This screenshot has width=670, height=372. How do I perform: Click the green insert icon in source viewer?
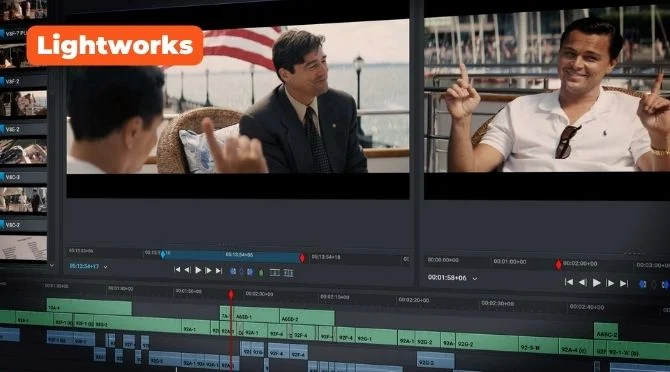coord(261,272)
